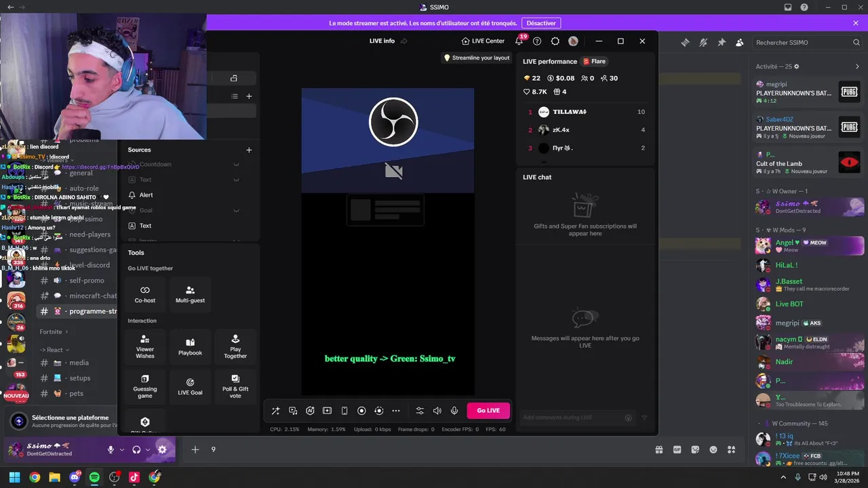Add a new source with plus icon
Viewport: 868px width, 488px height.
click(x=249, y=150)
